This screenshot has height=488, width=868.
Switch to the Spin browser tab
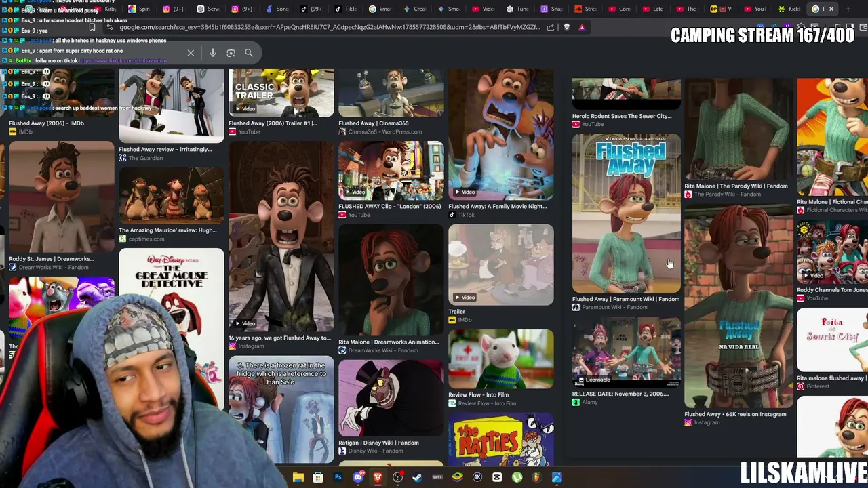coord(139,9)
